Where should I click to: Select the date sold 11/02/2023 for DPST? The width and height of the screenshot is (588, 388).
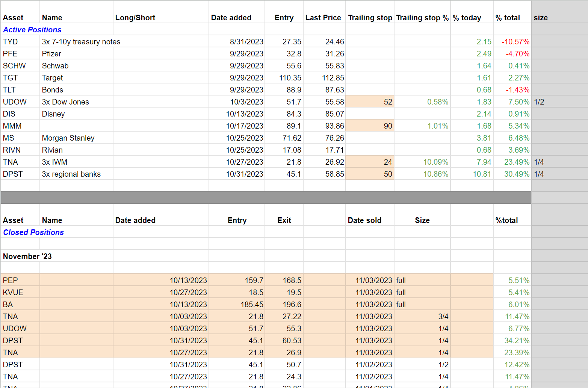[370, 365]
